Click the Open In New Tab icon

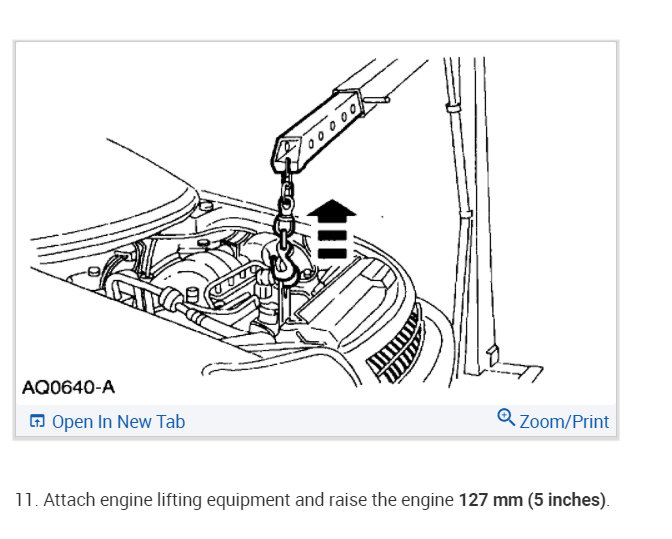[x=37, y=422]
